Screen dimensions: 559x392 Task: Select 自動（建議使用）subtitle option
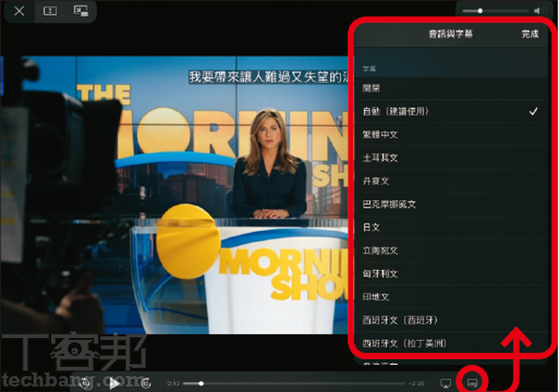[x=451, y=112]
